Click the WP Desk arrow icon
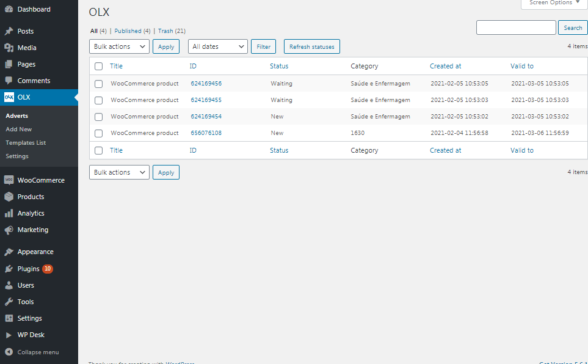The width and height of the screenshot is (588, 364). 9,335
